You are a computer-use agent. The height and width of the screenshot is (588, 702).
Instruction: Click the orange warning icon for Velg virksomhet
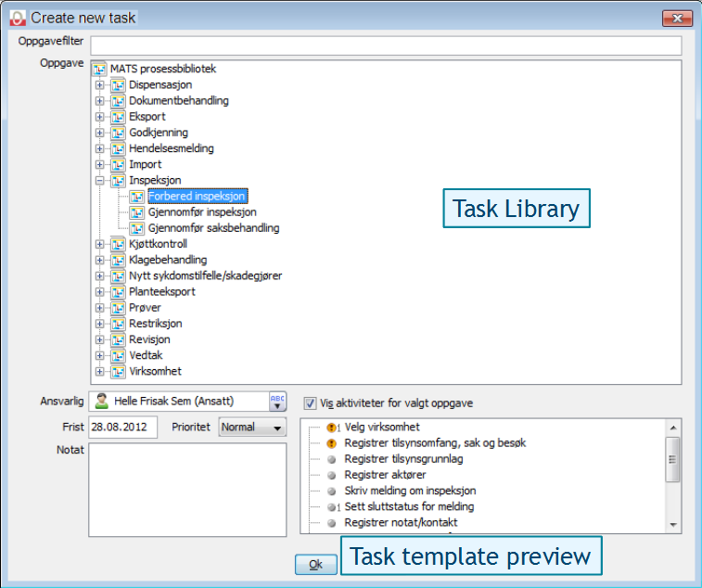[x=332, y=428]
